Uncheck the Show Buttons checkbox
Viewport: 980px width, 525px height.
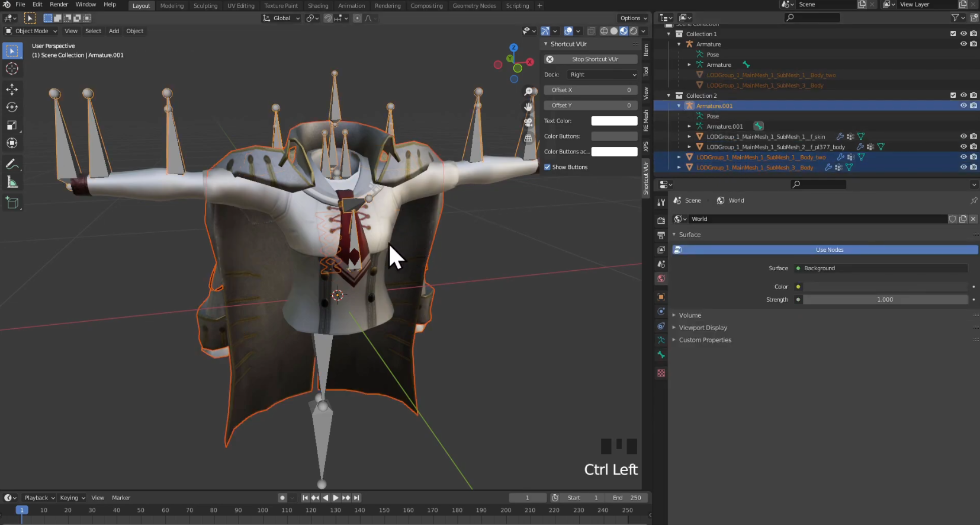coord(547,167)
